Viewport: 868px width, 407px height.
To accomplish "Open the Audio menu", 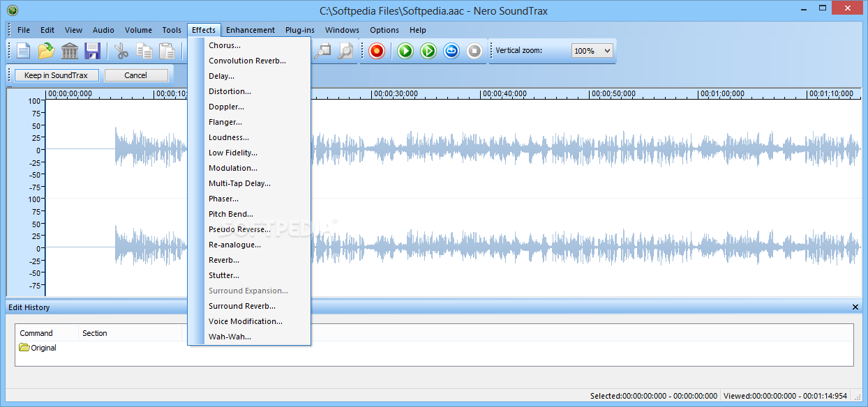I will 103,30.
